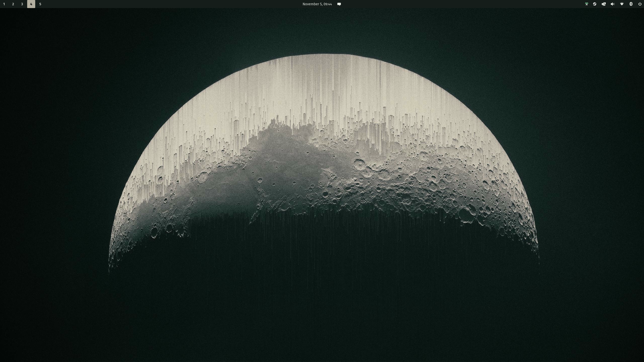
Task: Click empty top bar between clock and tray
Action: coord(460,4)
